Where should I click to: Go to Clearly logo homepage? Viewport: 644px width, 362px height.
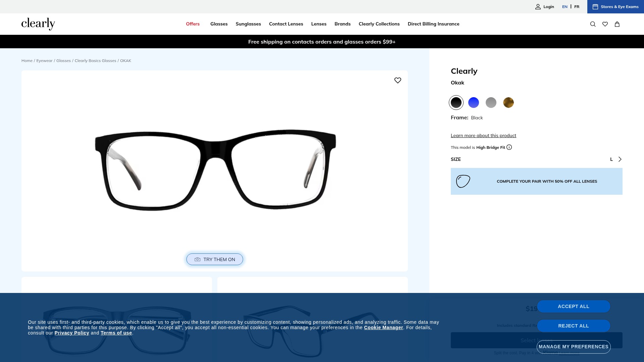point(38,24)
